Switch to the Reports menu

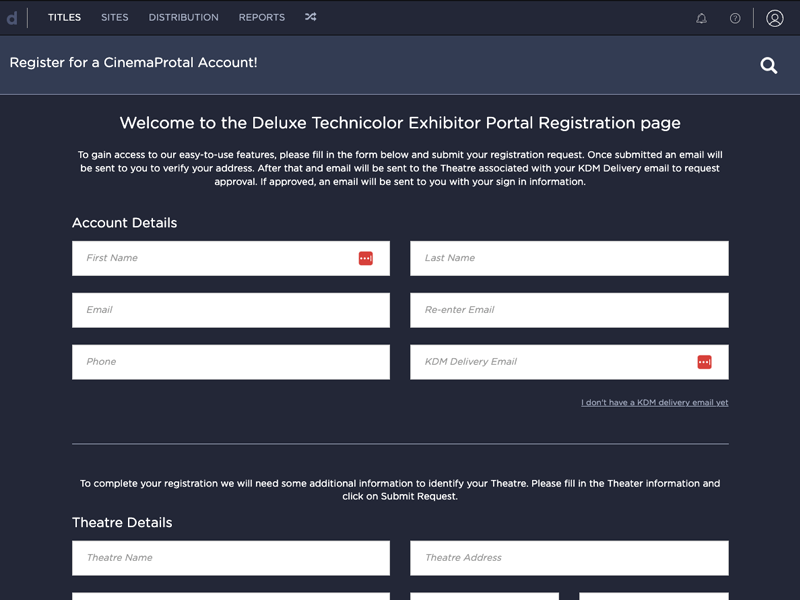(x=262, y=17)
